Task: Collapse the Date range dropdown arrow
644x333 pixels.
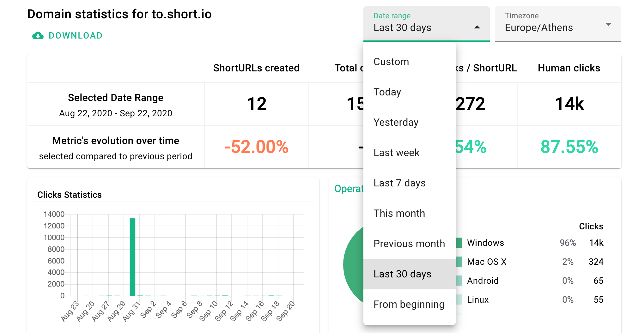Action: 477,27
